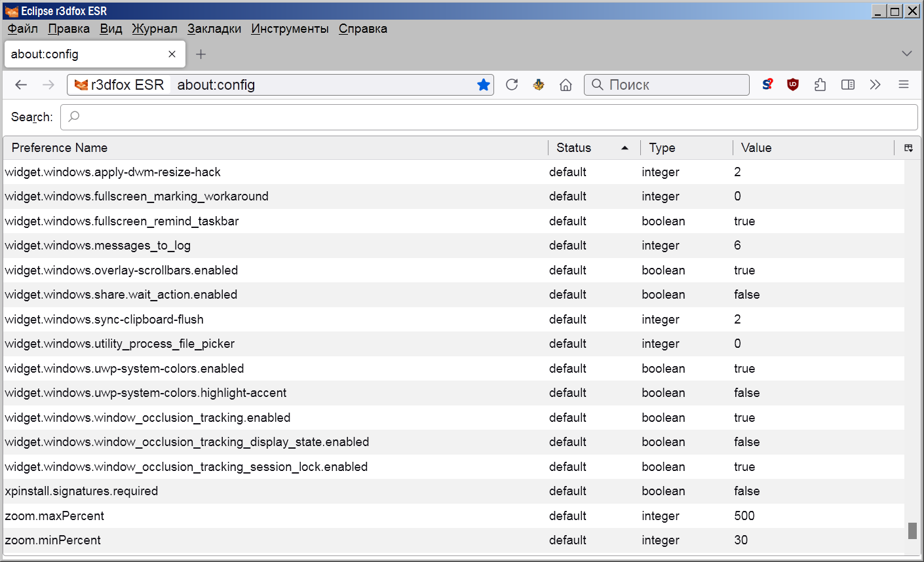Click value 30 of zoom.minPercent

point(741,540)
